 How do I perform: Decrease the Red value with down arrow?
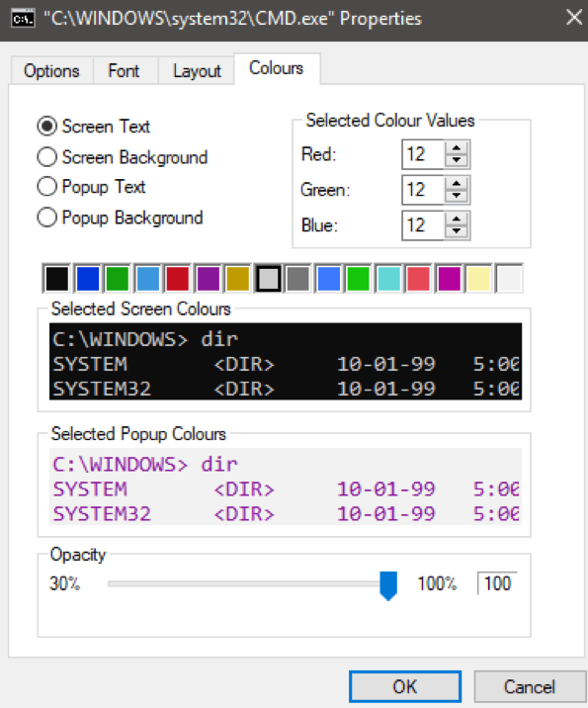coord(457,160)
